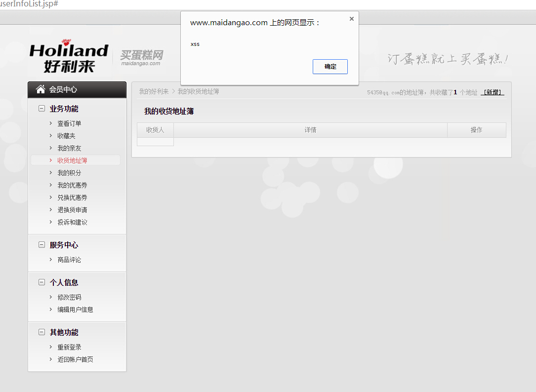
Task: Open 商品评论 in sidebar
Action: click(69, 260)
